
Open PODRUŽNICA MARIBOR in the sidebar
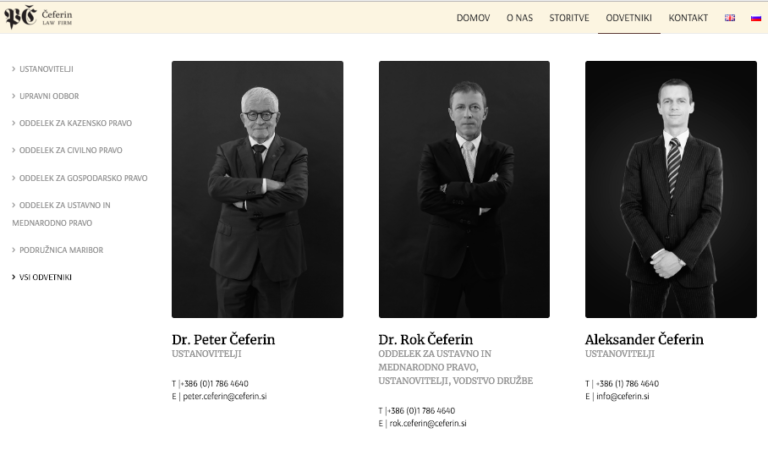pyautogui.click(x=61, y=250)
